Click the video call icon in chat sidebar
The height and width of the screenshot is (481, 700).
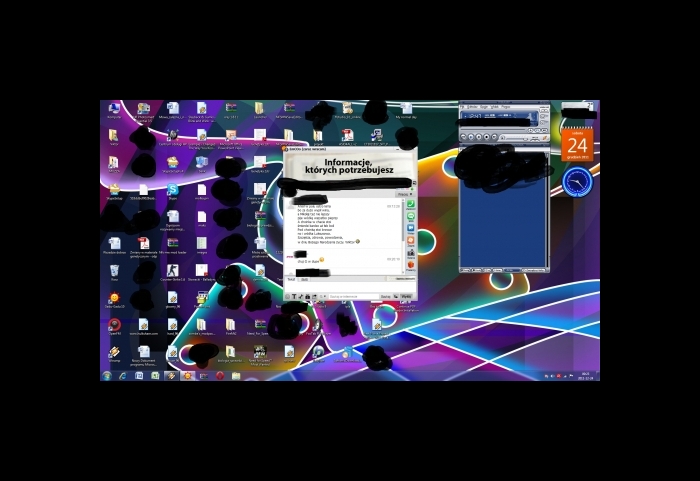tap(410, 229)
